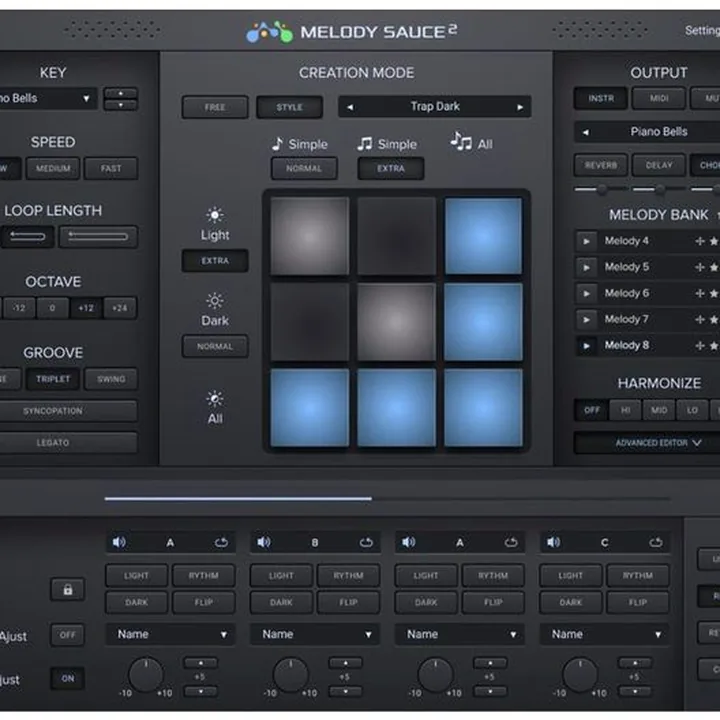Open the Name dropdown under second A section

460,635
